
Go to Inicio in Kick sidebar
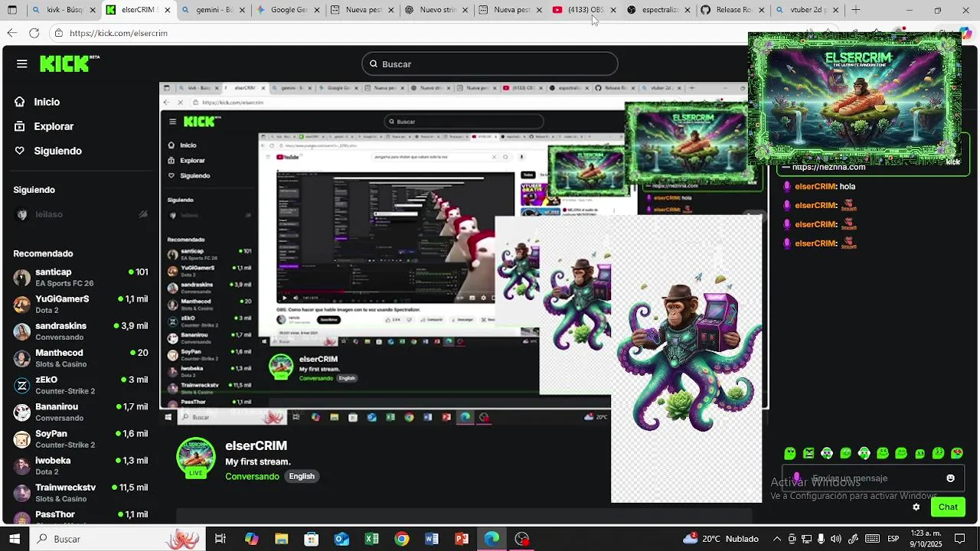point(37,102)
